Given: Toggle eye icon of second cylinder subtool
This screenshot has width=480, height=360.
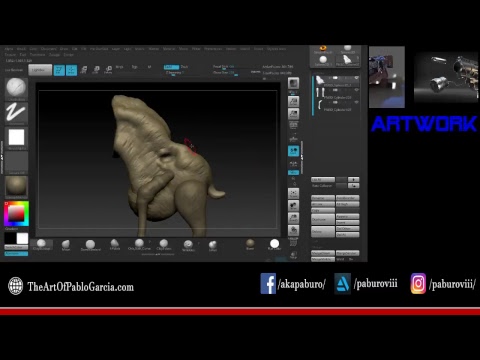Looking at the screenshot, I should (x=356, y=90).
